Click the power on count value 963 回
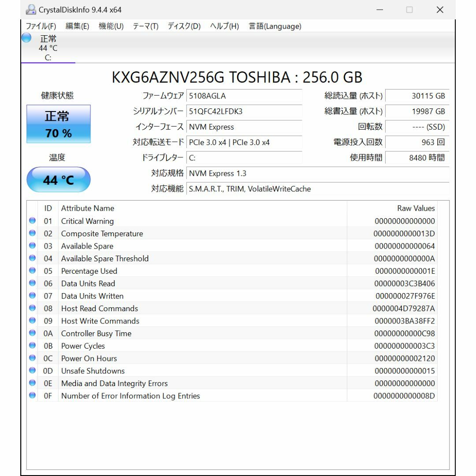The image size is (476, 476). click(x=417, y=142)
